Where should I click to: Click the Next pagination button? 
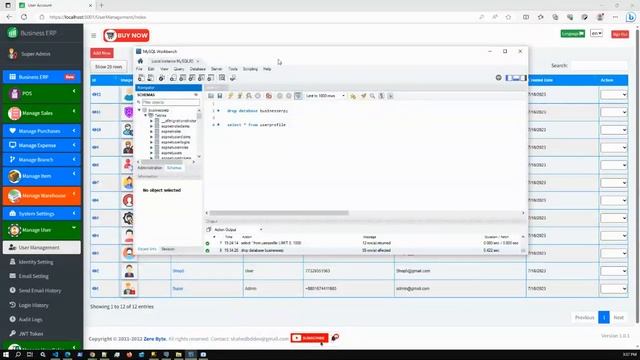(x=618, y=317)
